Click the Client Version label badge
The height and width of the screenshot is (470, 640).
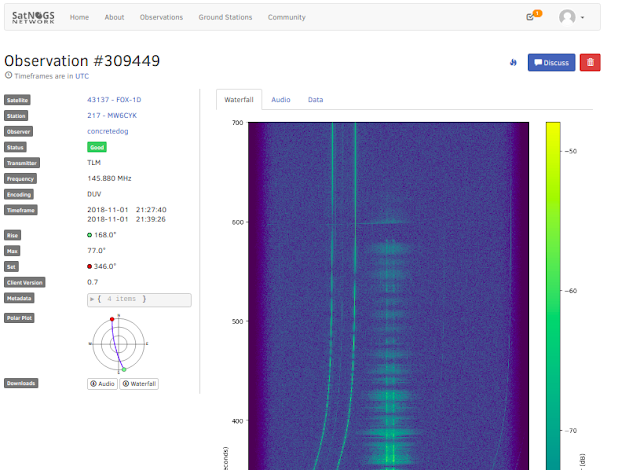pyautogui.click(x=24, y=282)
